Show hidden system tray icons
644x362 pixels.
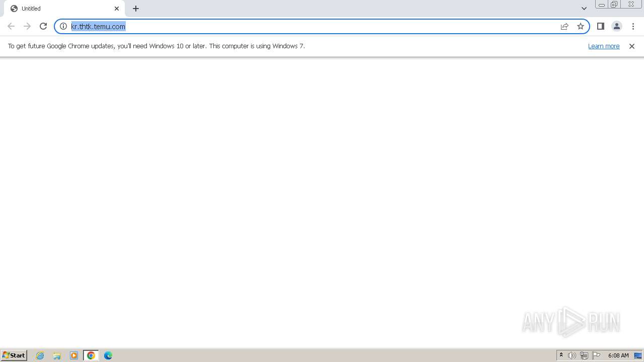[x=561, y=355]
